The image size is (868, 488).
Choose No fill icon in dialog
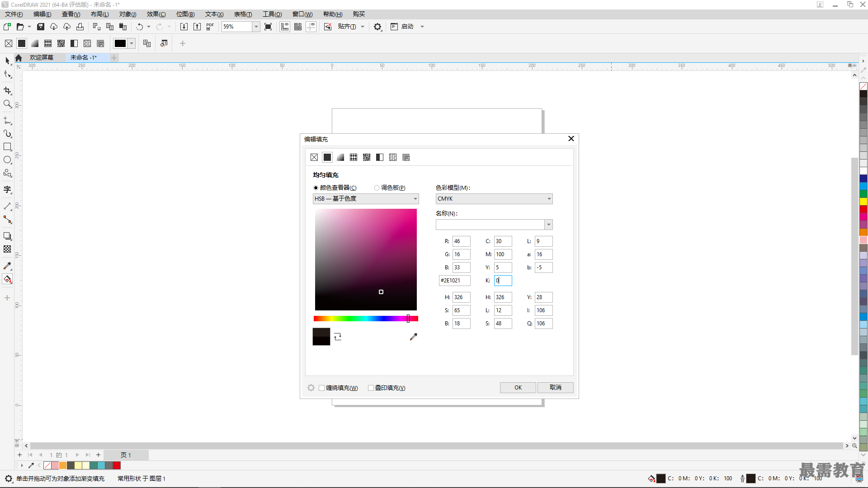coord(314,157)
